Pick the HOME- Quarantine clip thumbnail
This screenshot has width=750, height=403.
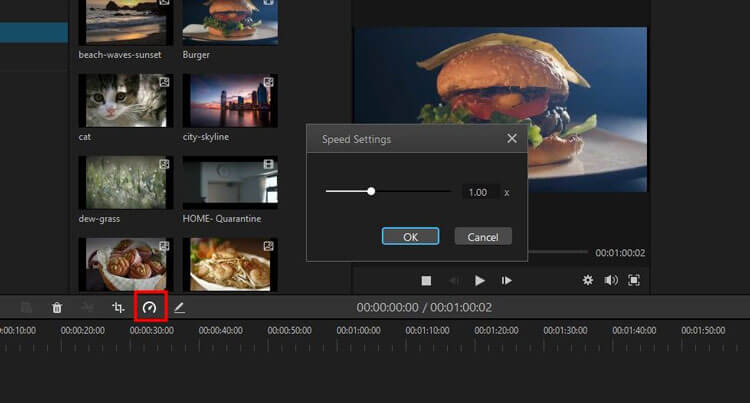point(229,183)
